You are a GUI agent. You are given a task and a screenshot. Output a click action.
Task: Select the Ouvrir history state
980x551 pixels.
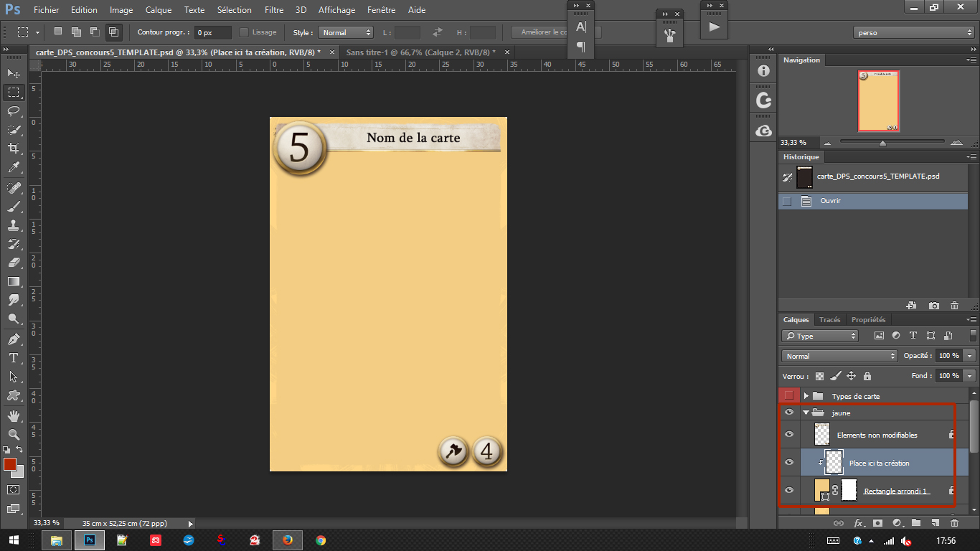coord(831,201)
